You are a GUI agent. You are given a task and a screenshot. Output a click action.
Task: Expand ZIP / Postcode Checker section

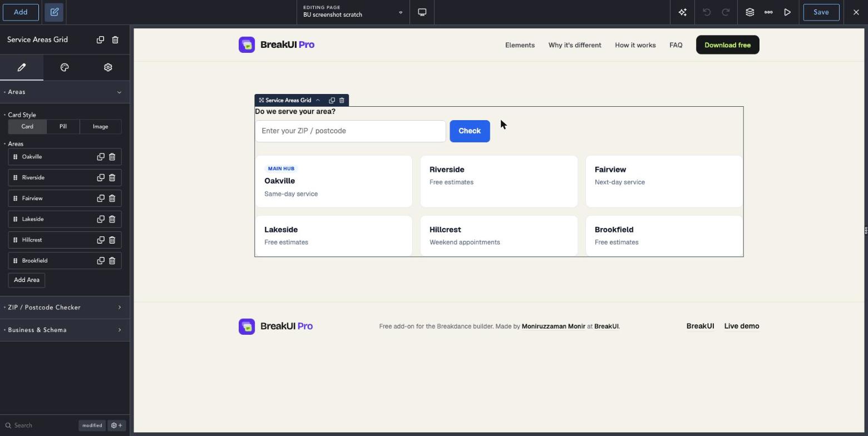tap(65, 308)
